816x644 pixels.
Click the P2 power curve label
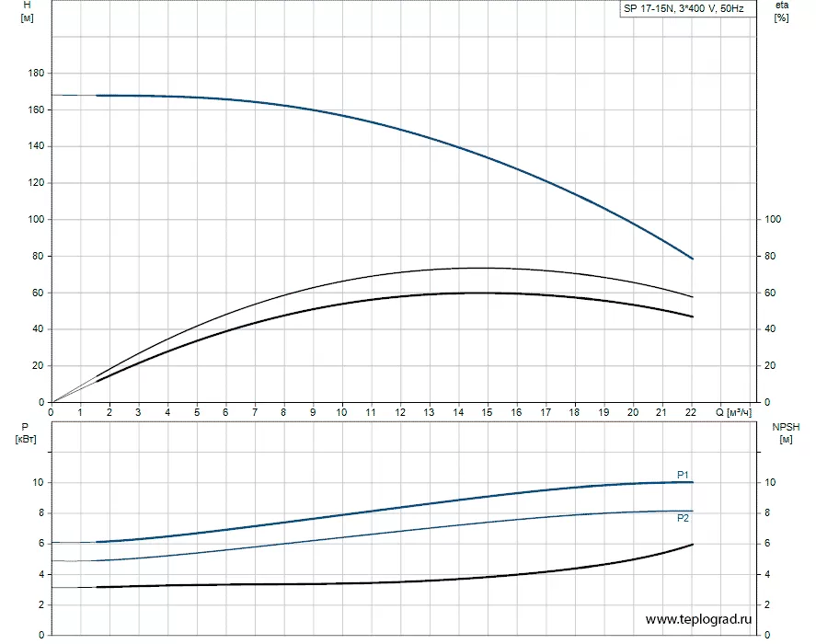[684, 519]
